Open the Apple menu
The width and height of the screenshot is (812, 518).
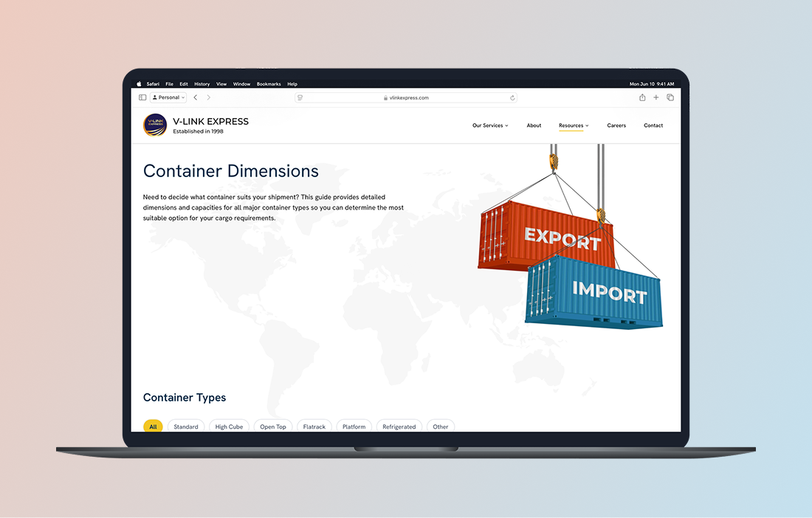[139, 84]
